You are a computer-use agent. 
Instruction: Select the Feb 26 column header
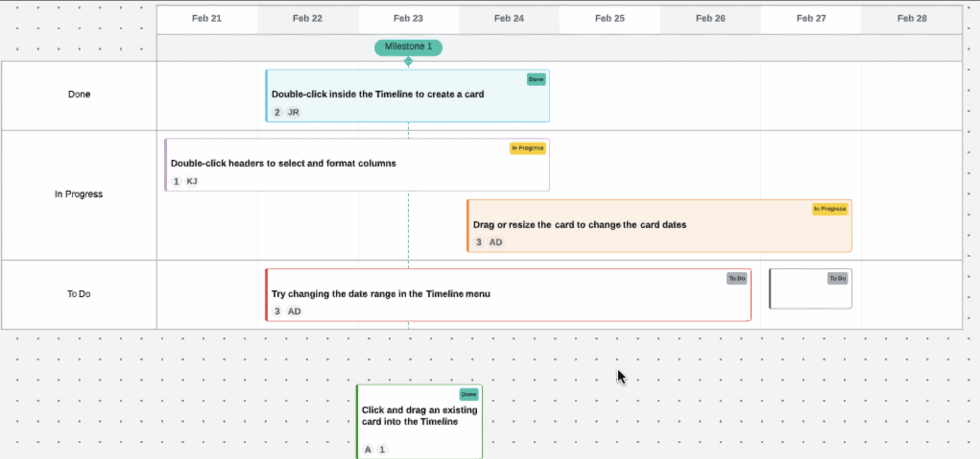710,19
